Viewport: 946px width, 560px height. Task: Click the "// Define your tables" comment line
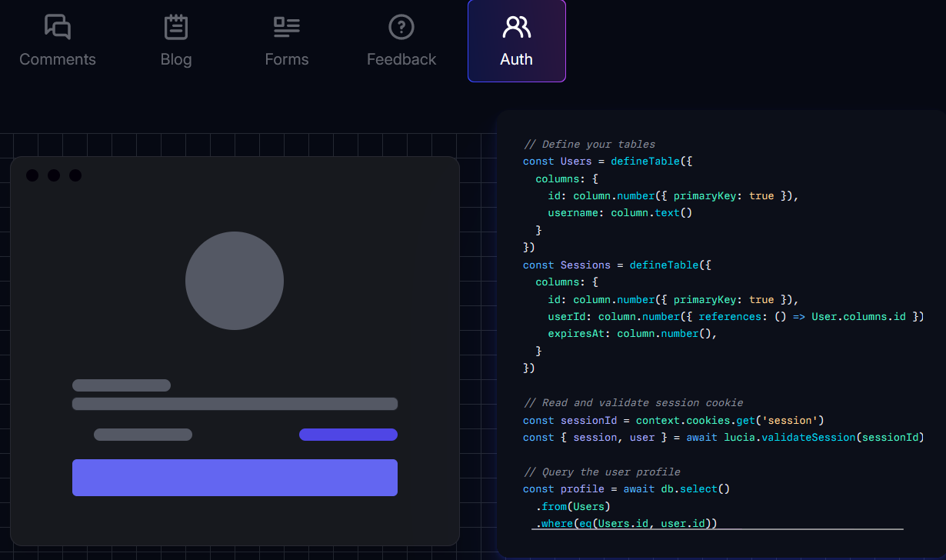click(589, 145)
